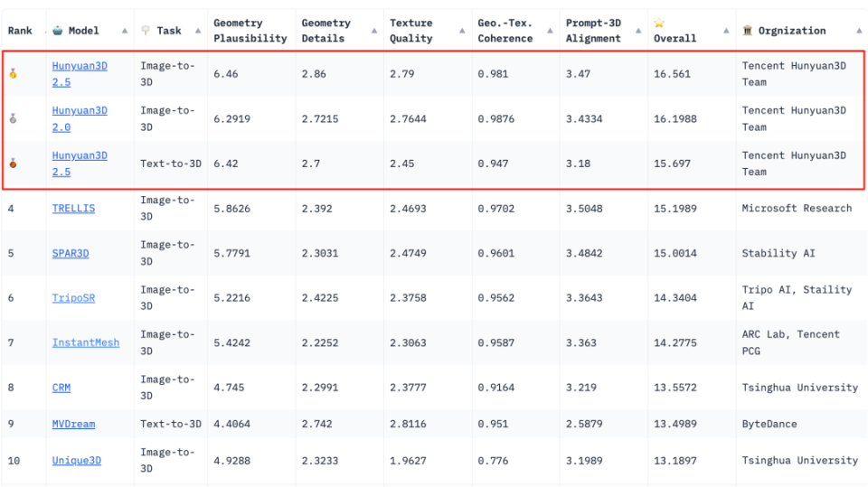
Task: Click the gold medal icon for rank one
Action: [x=13, y=73]
